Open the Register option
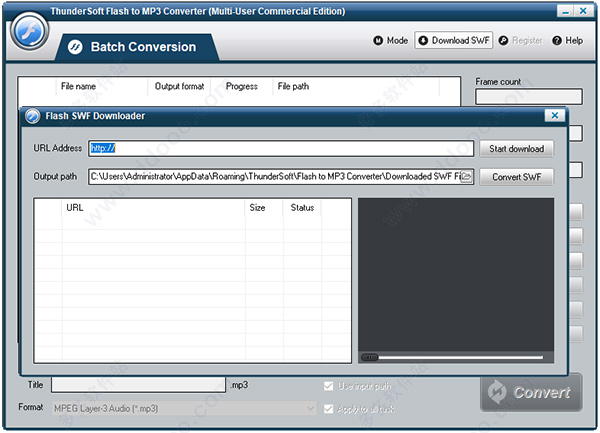Viewport: 600px width, 433px height. [x=521, y=41]
